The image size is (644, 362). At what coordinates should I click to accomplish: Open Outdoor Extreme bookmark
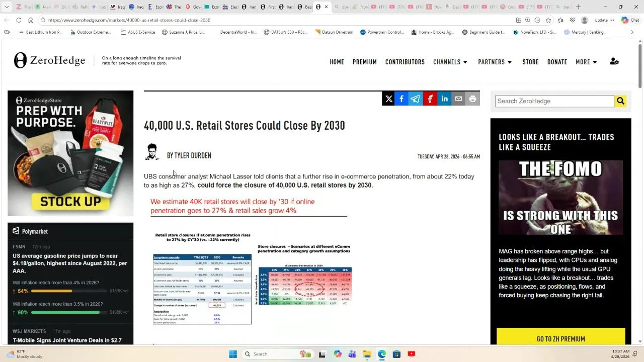point(91,32)
